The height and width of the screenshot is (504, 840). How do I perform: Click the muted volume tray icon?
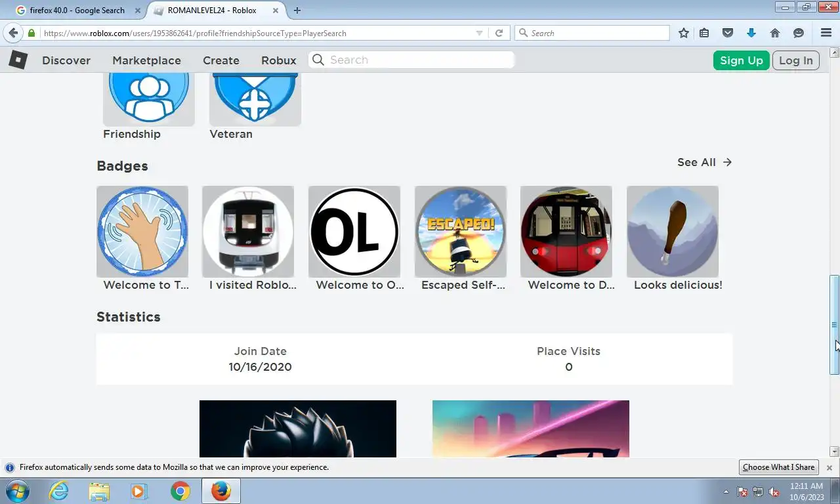(x=774, y=492)
